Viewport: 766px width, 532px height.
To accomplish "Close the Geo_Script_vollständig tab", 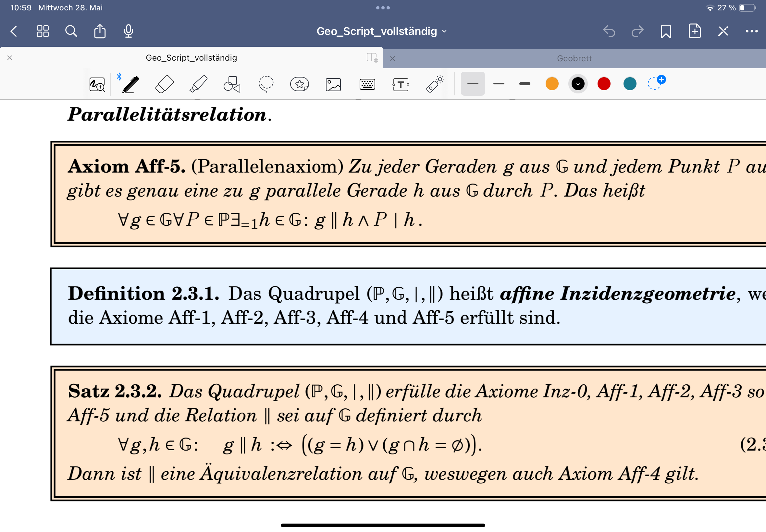I will [x=10, y=58].
